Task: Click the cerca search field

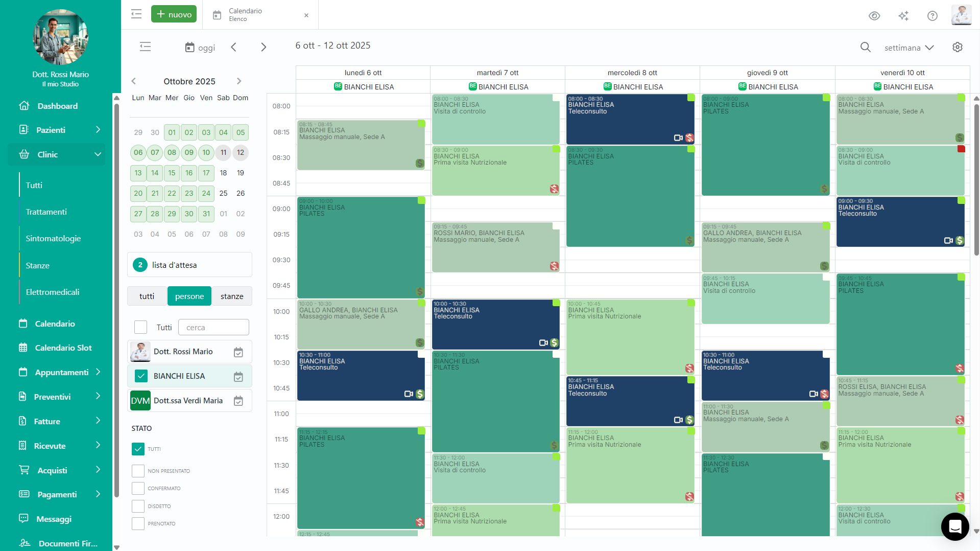Action: (213, 327)
